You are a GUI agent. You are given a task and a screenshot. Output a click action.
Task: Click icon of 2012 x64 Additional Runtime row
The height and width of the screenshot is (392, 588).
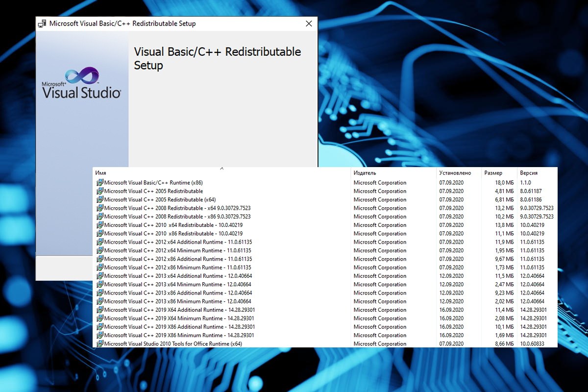99,242
